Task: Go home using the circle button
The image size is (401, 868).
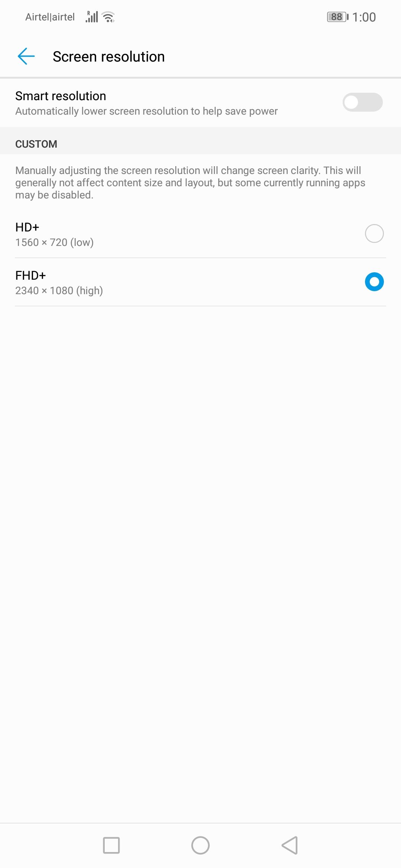Action: click(200, 845)
